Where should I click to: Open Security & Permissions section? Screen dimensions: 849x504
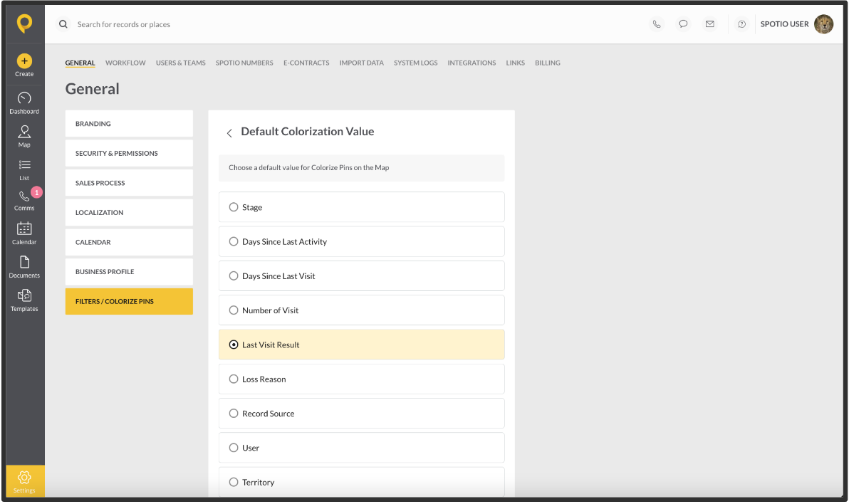point(130,153)
